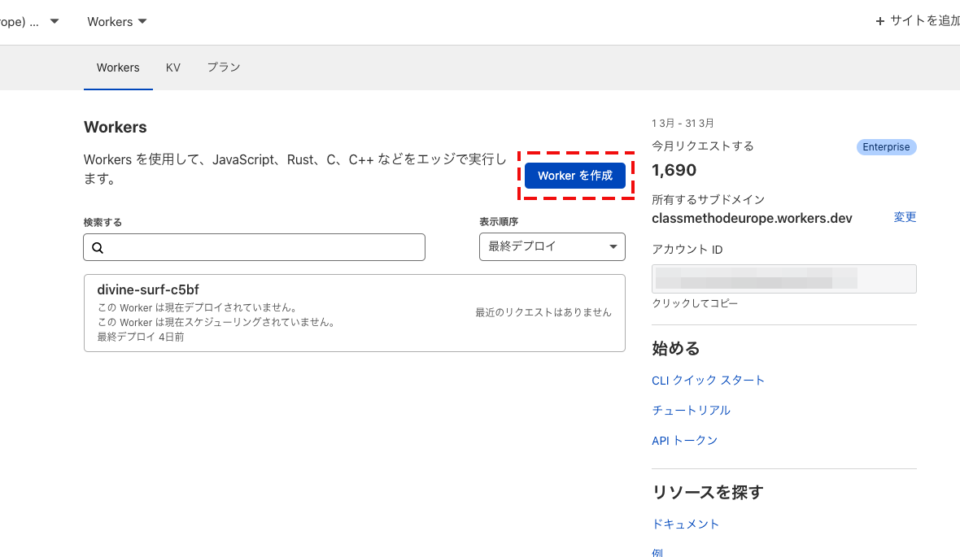
Task: Click the 最終デプロイ 4日前 text
Action: [x=141, y=337]
